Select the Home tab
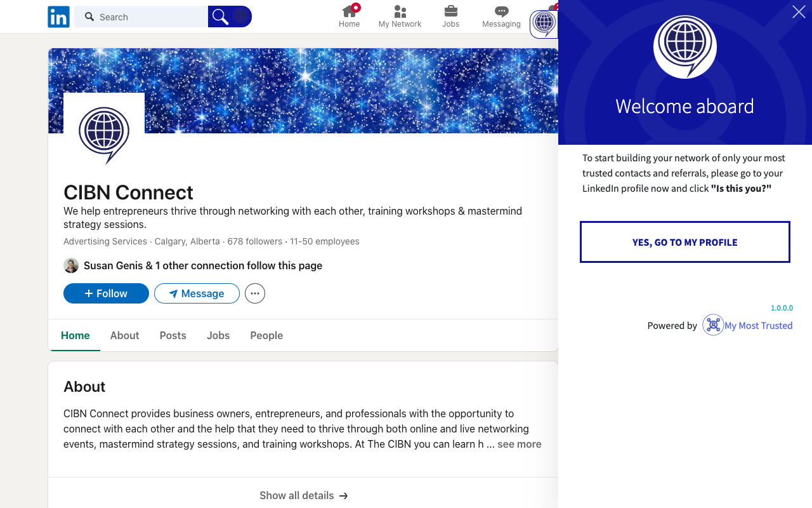Image resolution: width=812 pixels, height=508 pixels. (75, 335)
